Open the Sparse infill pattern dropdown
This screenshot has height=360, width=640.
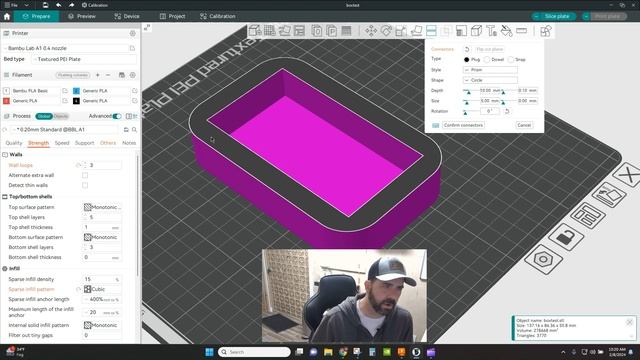(102, 289)
